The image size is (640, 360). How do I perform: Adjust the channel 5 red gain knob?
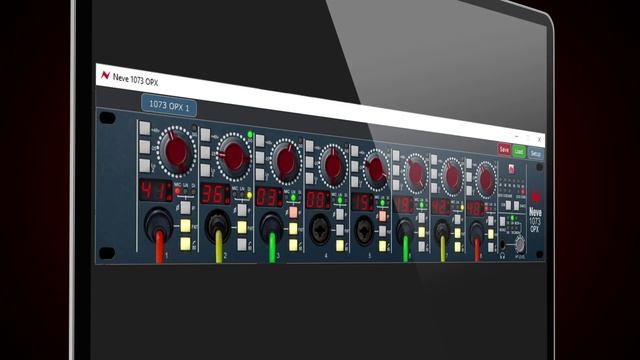[x=376, y=169]
